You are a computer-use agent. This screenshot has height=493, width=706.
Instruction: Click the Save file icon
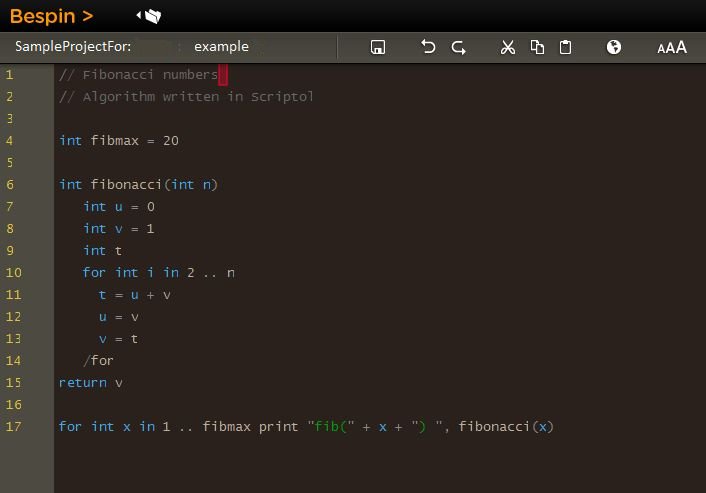point(378,47)
